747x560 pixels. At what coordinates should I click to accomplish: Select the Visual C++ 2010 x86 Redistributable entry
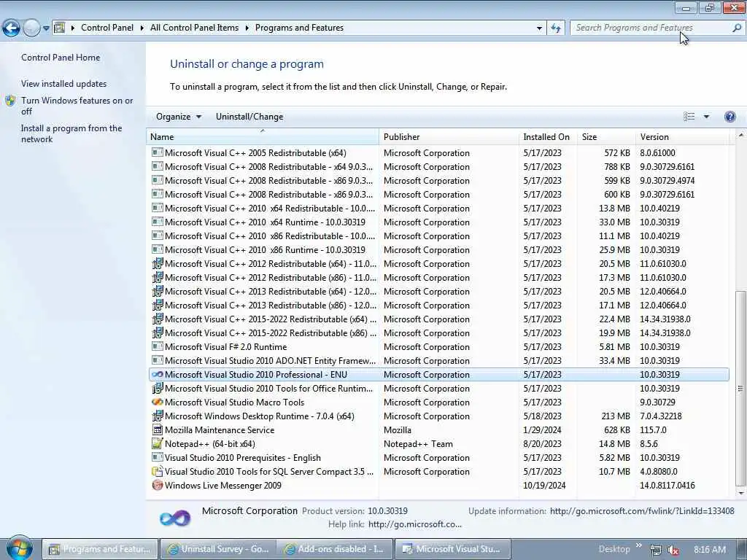pos(438,236)
